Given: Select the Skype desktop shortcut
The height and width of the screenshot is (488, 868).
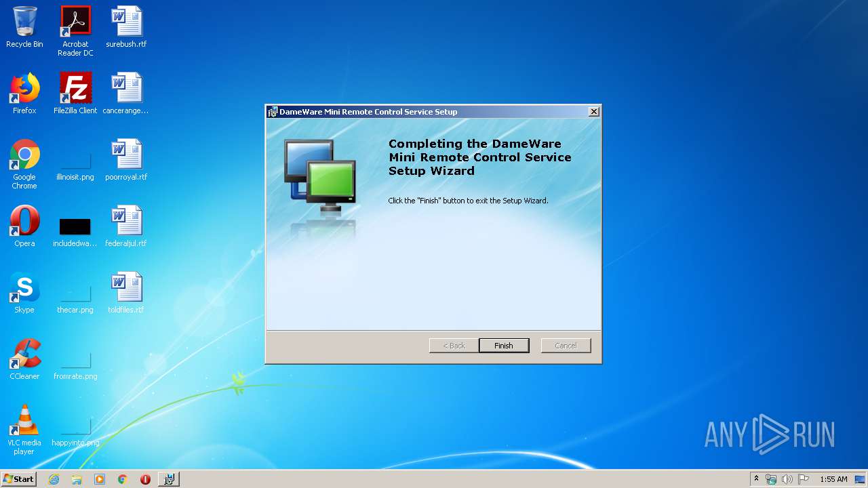Looking at the screenshot, I should pos(24,293).
